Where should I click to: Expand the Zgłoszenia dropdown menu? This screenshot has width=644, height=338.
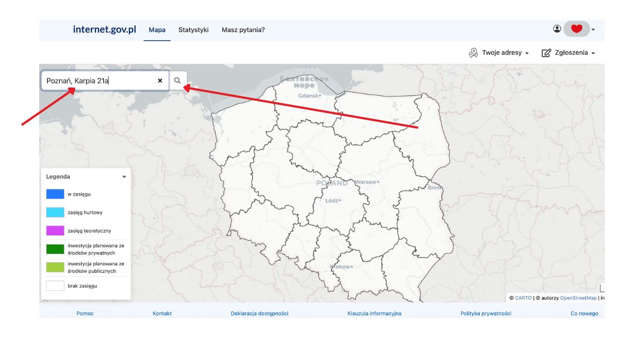(x=575, y=53)
